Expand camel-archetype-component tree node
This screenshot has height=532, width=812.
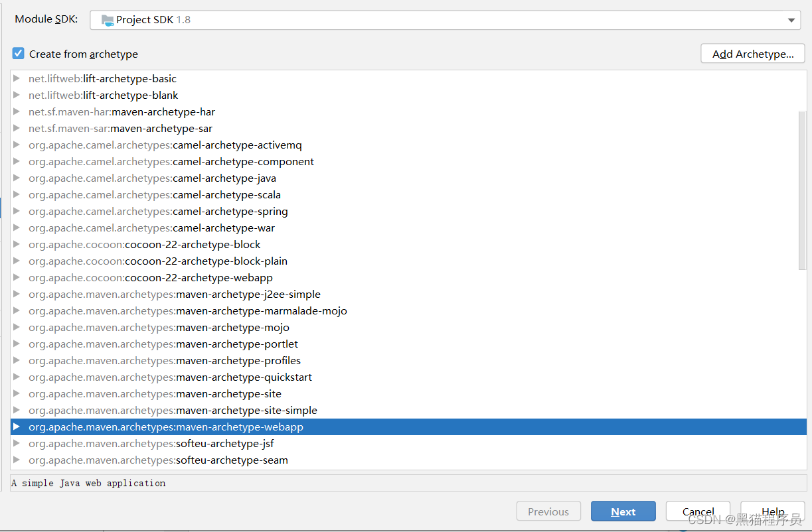pos(17,161)
